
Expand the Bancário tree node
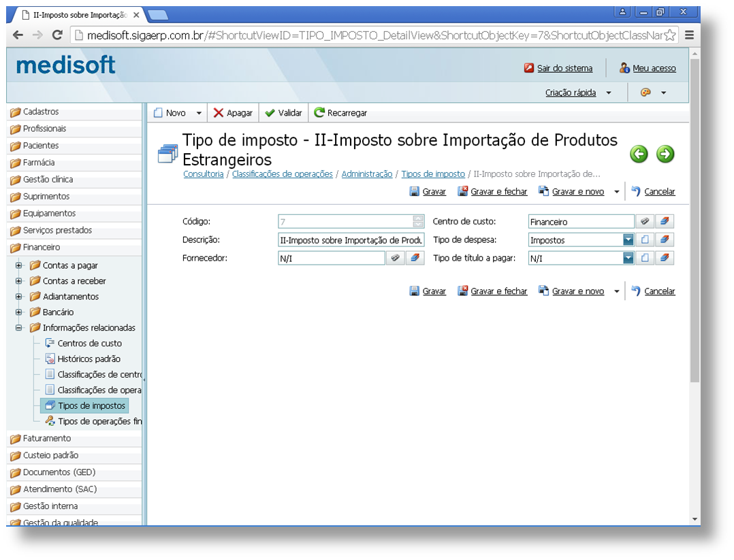(x=19, y=312)
